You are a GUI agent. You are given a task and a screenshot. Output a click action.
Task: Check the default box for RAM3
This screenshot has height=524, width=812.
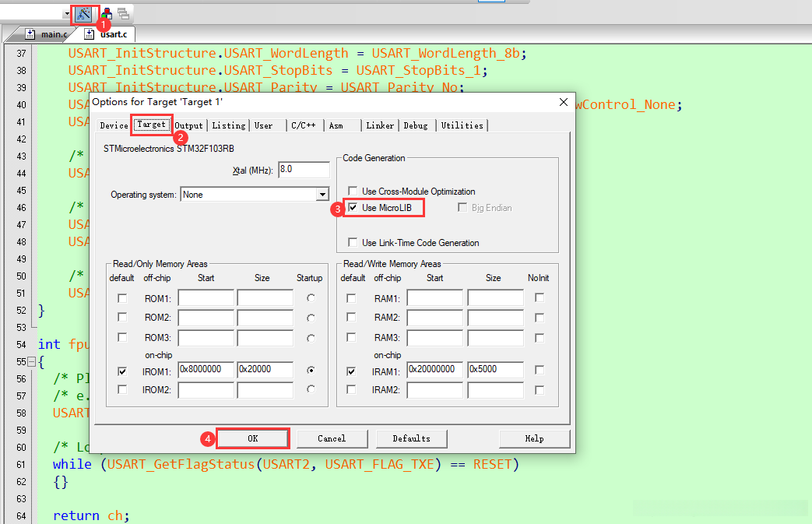click(x=351, y=338)
